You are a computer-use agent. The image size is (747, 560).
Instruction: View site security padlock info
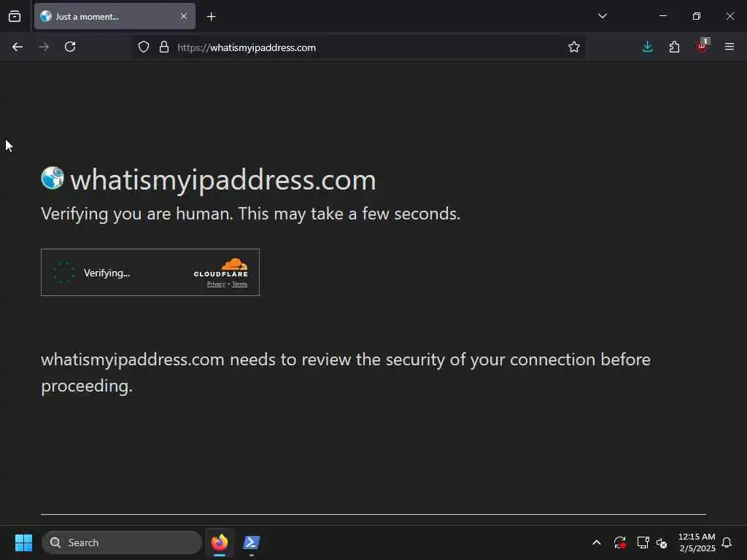pyautogui.click(x=164, y=47)
